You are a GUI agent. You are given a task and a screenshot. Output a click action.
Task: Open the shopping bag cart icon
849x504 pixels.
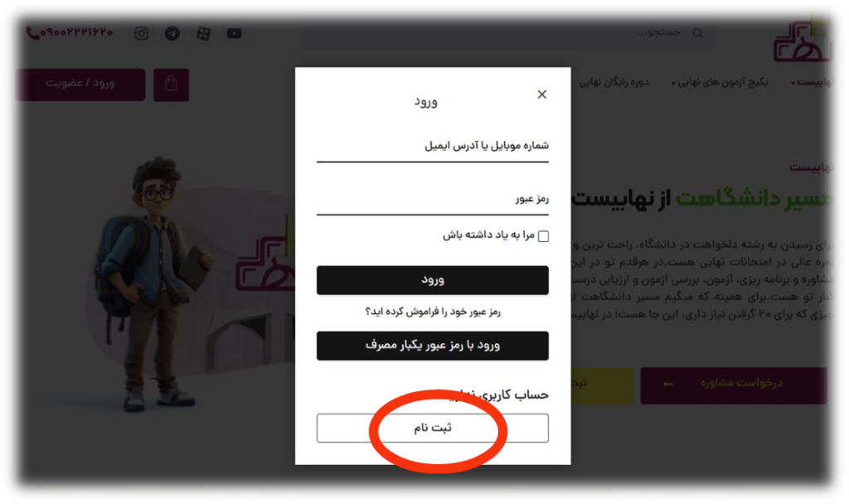coord(171,85)
